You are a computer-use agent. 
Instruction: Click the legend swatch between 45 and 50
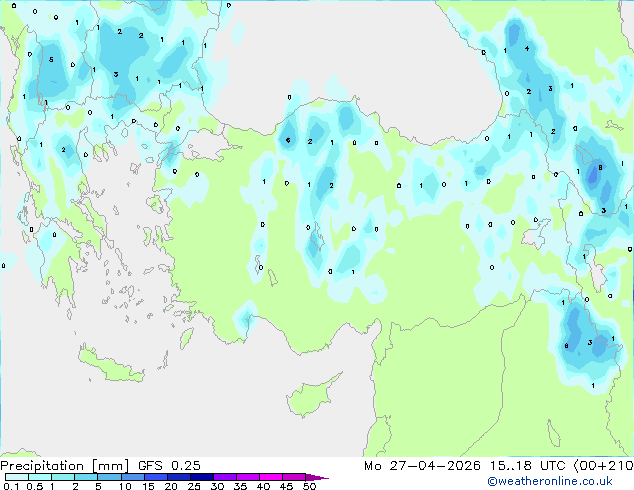point(294,477)
